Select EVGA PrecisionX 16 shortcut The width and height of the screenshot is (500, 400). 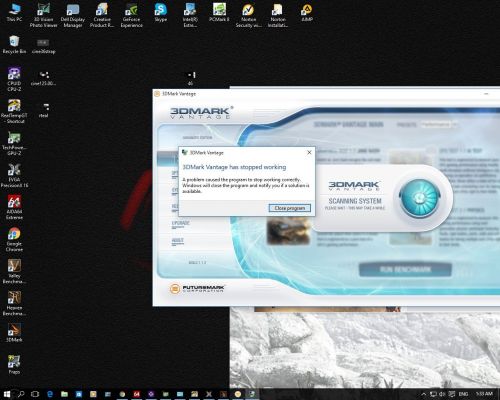click(14, 175)
